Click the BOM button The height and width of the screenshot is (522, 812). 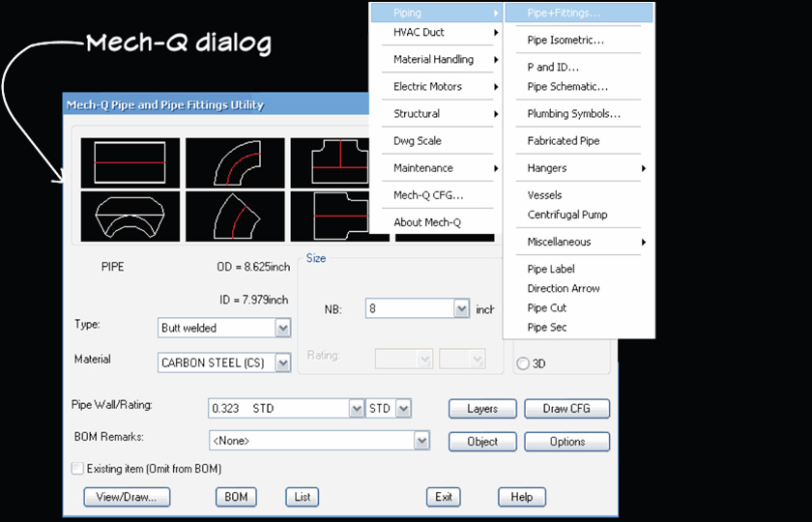tap(236, 497)
